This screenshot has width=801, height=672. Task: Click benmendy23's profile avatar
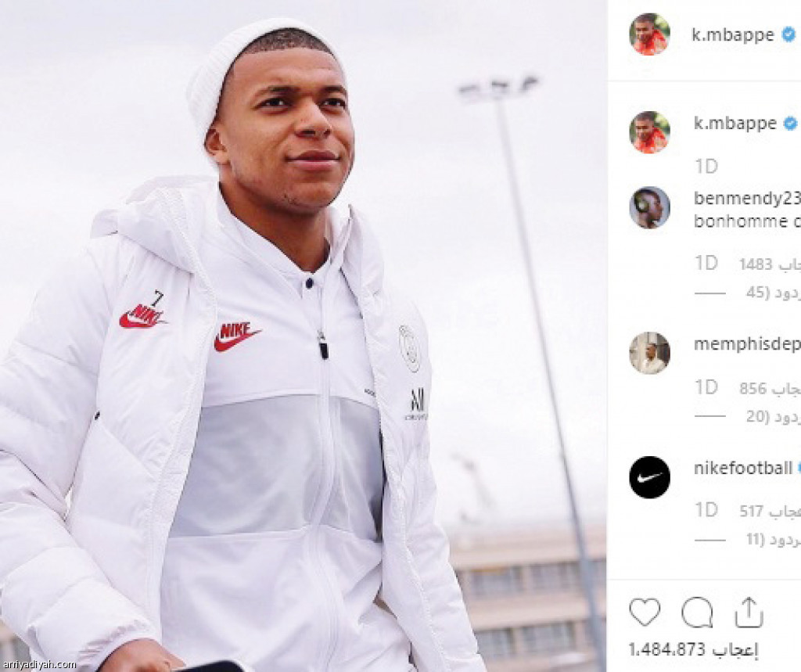pyautogui.click(x=649, y=207)
